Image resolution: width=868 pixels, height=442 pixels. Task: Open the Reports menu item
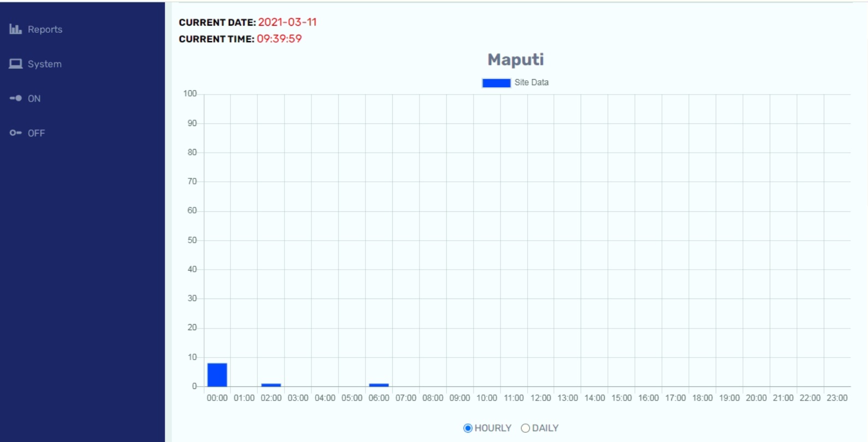pos(45,29)
